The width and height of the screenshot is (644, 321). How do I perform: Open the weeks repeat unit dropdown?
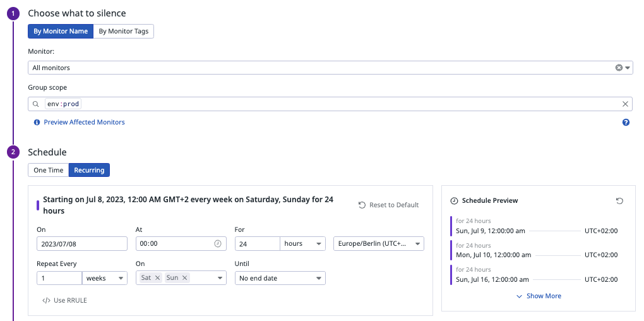tap(105, 278)
